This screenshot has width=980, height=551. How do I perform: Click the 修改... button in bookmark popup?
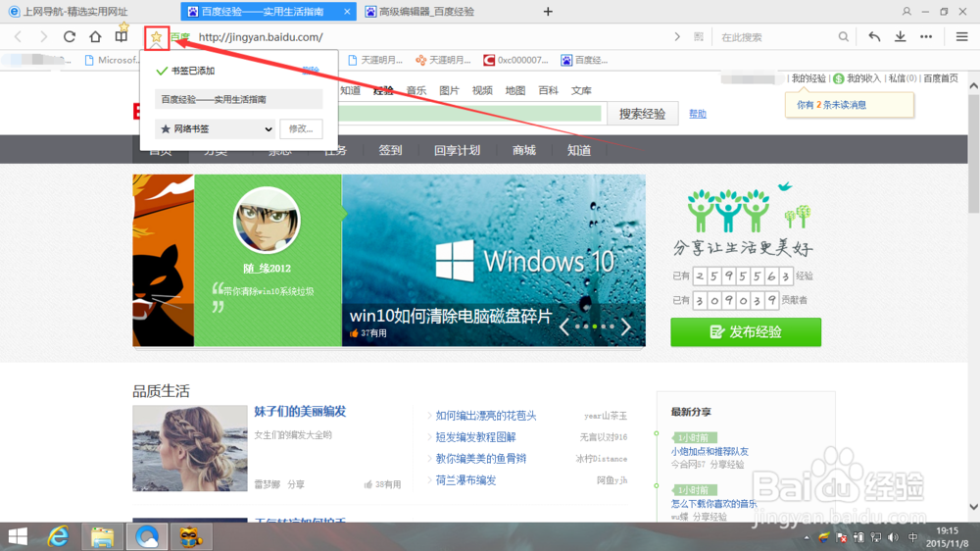[x=301, y=128]
